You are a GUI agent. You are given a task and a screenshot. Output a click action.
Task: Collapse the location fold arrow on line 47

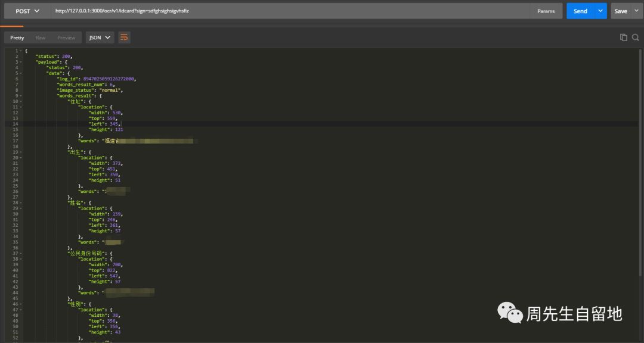pyautogui.click(x=20, y=310)
